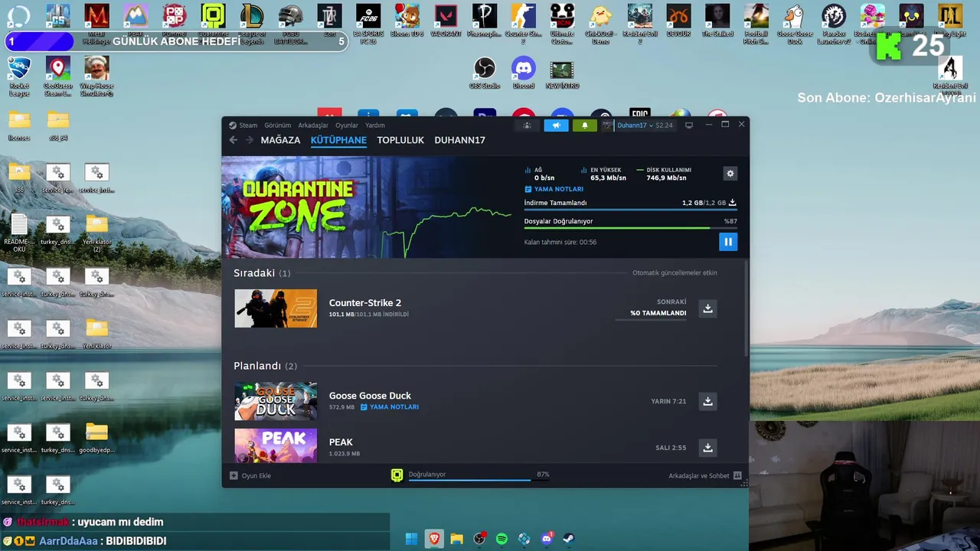
Task: Select EA SPORTS FC 26 shortcut
Action: tap(368, 23)
